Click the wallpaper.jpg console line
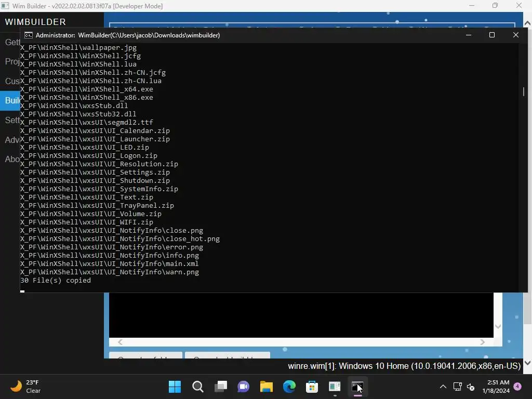The image size is (532, 399). (78, 48)
